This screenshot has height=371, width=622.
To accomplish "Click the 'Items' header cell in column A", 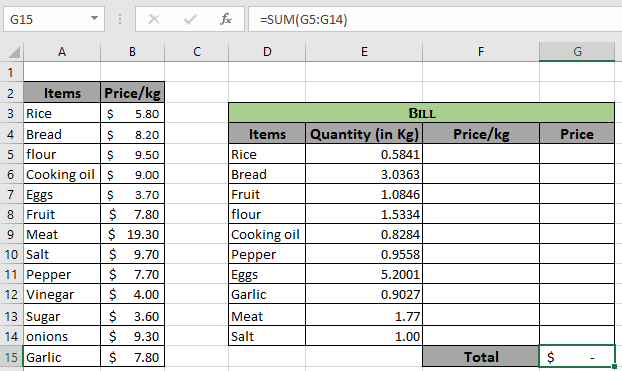I will (62, 93).
